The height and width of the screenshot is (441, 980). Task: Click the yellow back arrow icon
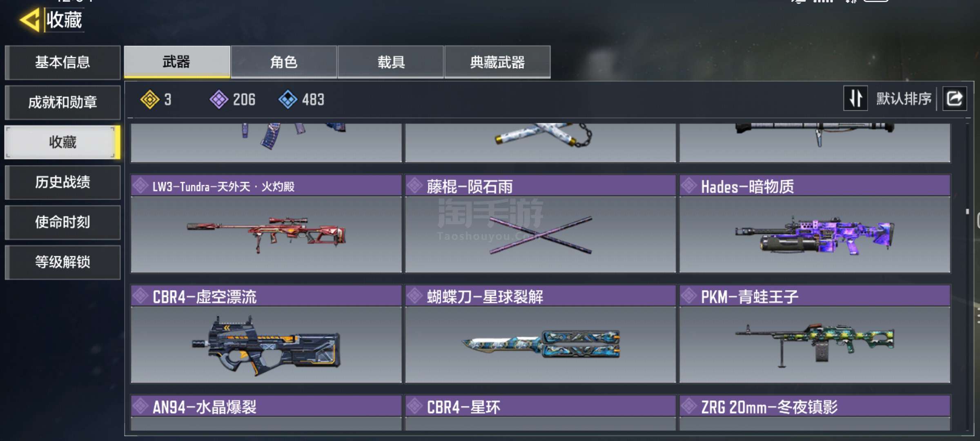(x=29, y=20)
